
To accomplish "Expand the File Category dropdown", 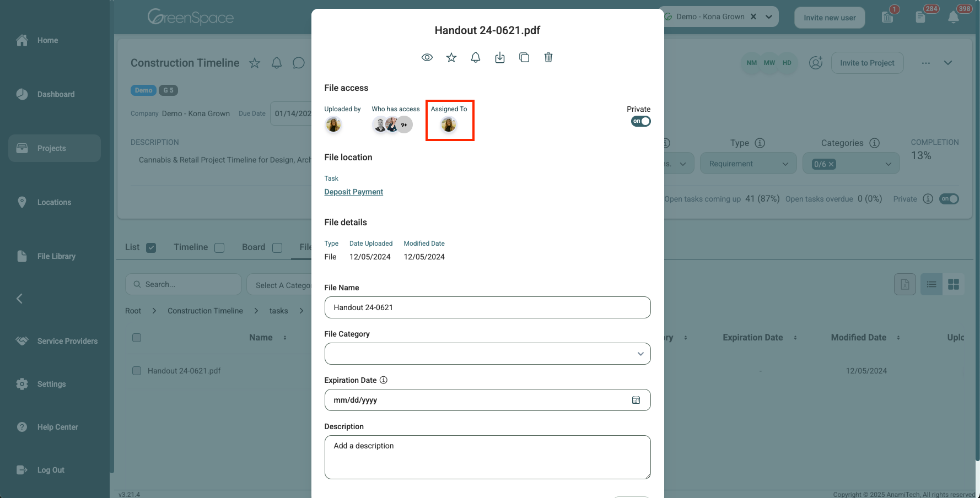I will tap(487, 354).
